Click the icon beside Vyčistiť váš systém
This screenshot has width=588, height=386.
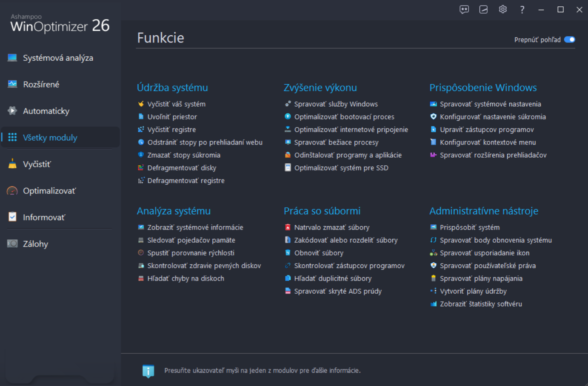pyautogui.click(x=141, y=104)
